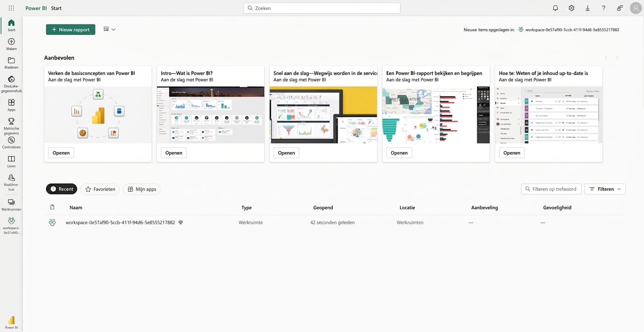Click the 'Filteren op trefwoord' field

(551, 189)
